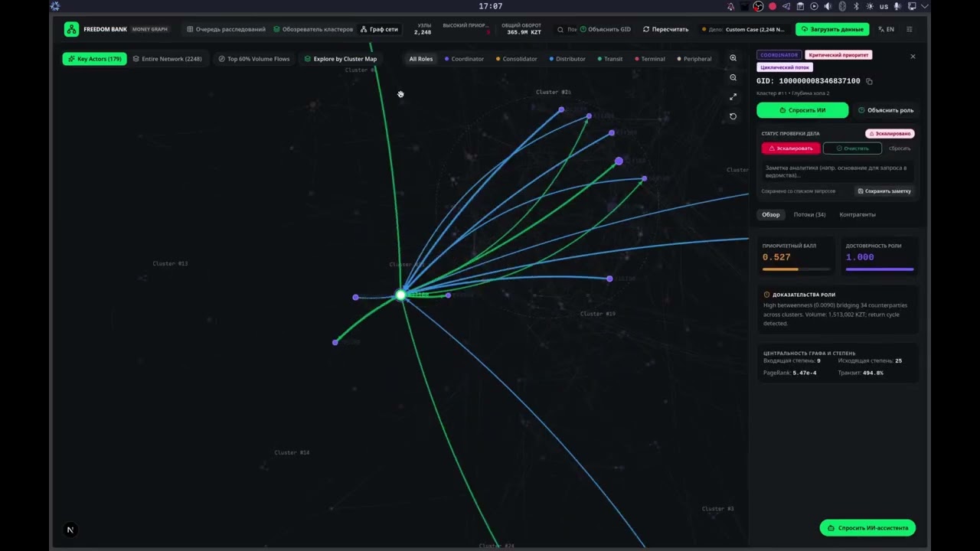
Task: Switch to the Граф сети tab
Action: (379, 29)
